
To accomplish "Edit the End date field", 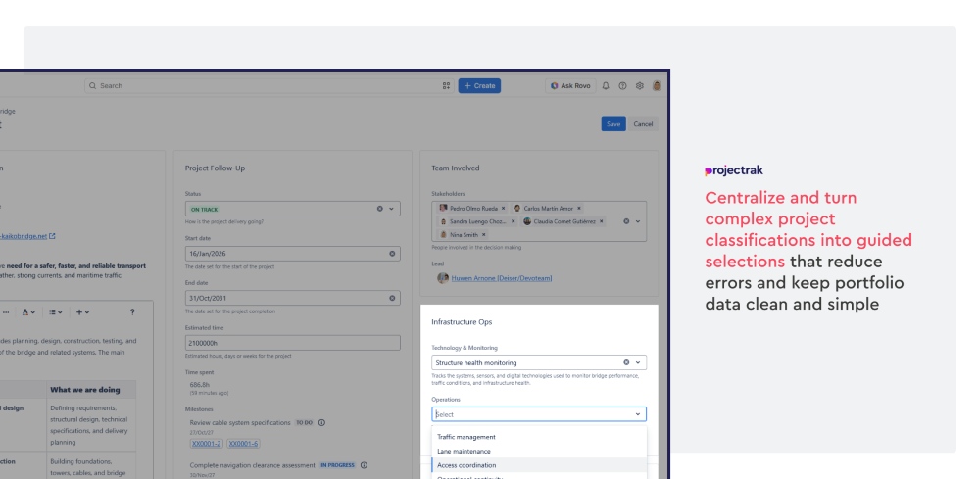I will click(292, 298).
